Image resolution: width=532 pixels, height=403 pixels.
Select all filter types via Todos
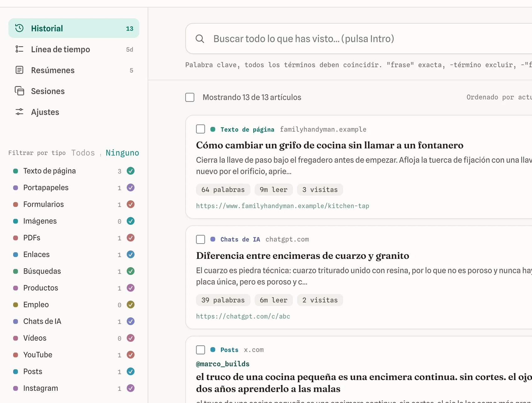[83, 153]
